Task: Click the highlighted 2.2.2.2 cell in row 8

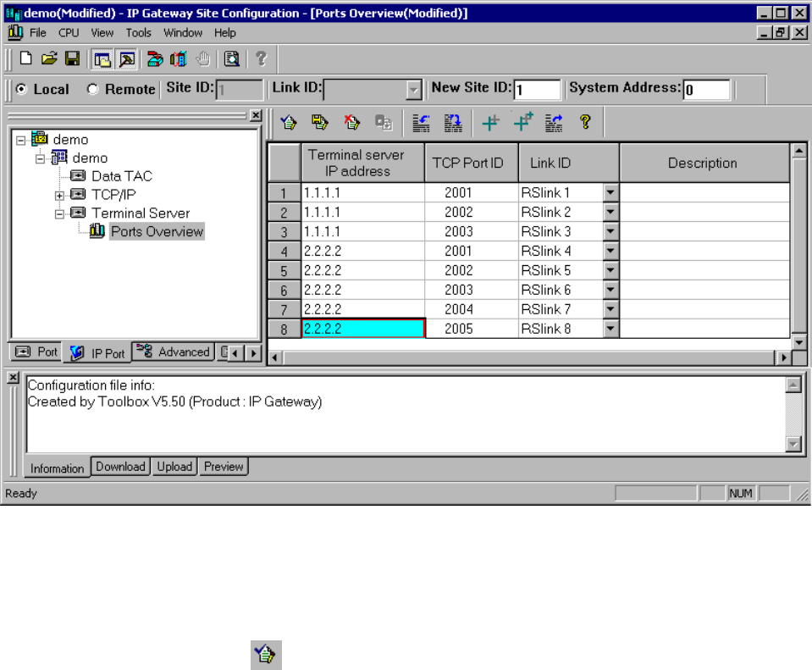Action: point(363,329)
